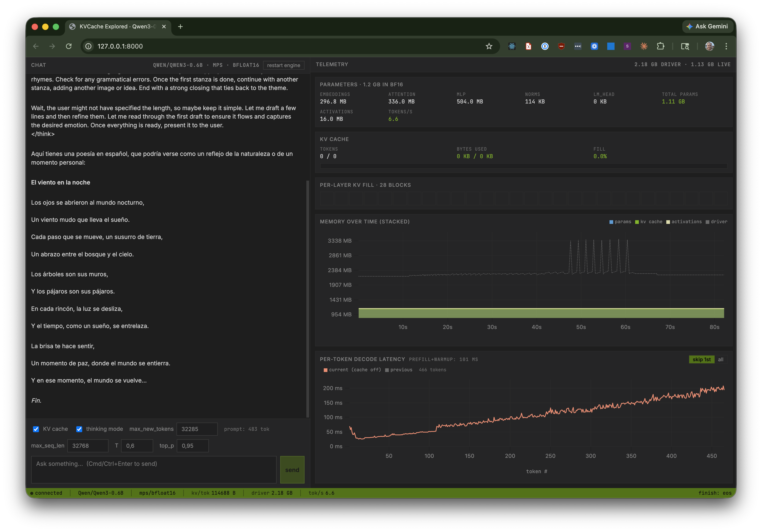Switch latency view to all tokens
This screenshot has height=532, width=762.
pos(721,359)
